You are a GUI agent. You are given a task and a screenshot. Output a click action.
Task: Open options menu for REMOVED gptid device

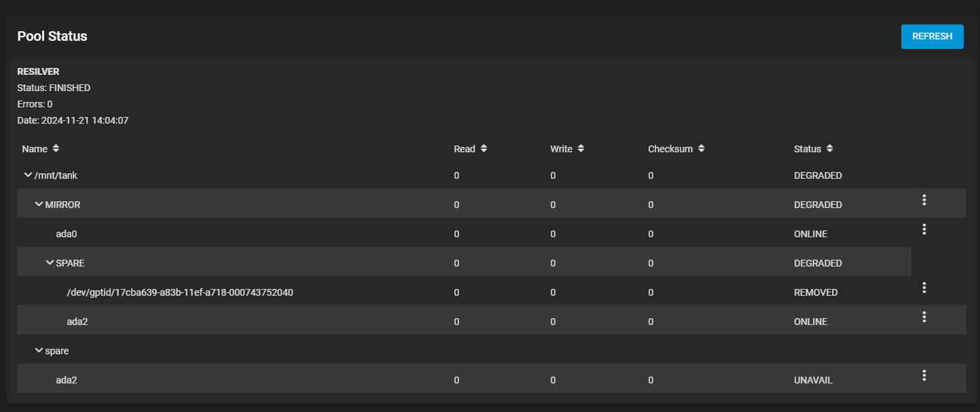coord(924,288)
